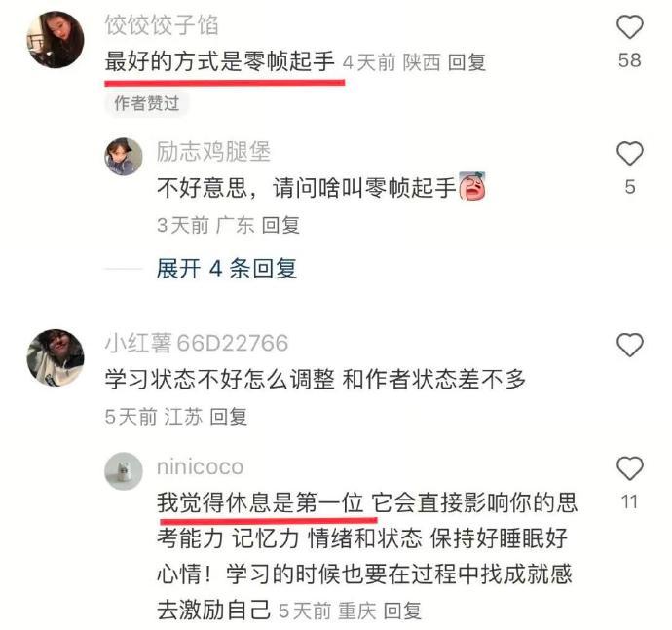Like the comment by 饺饺饺子馅
The width and height of the screenshot is (672, 630).
[629, 27]
